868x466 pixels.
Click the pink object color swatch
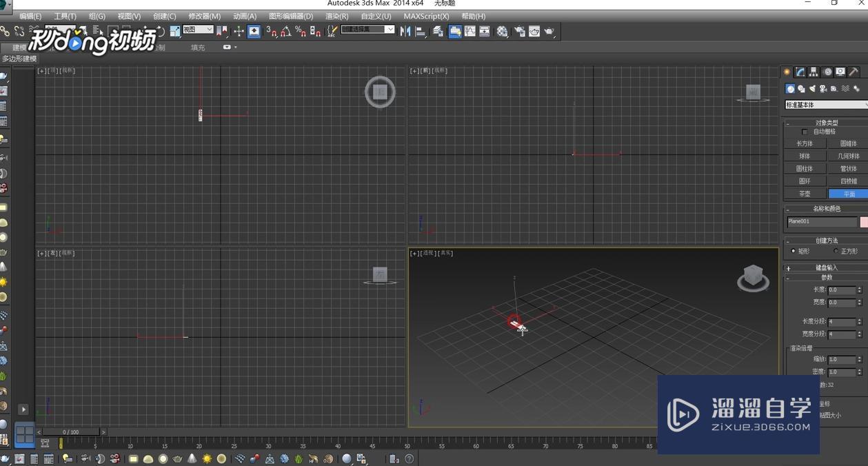[x=863, y=222]
